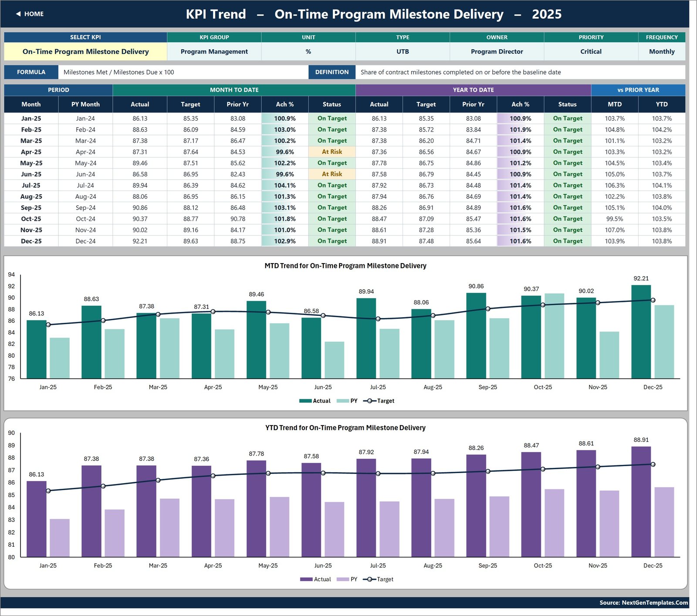Viewport: 697px width, 616px height.
Task: Click the Apr-25 MTD At Risk status
Action: [332, 152]
